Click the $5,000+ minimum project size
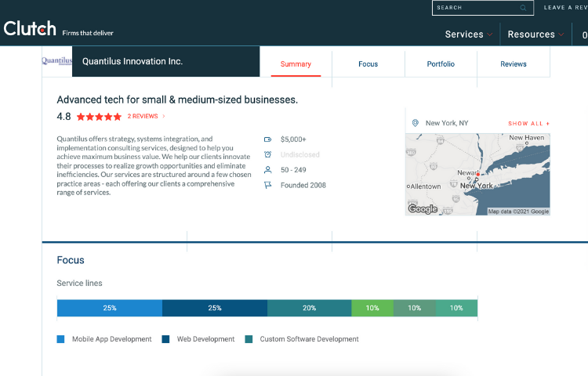 pyautogui.click(x=293, y=139)
